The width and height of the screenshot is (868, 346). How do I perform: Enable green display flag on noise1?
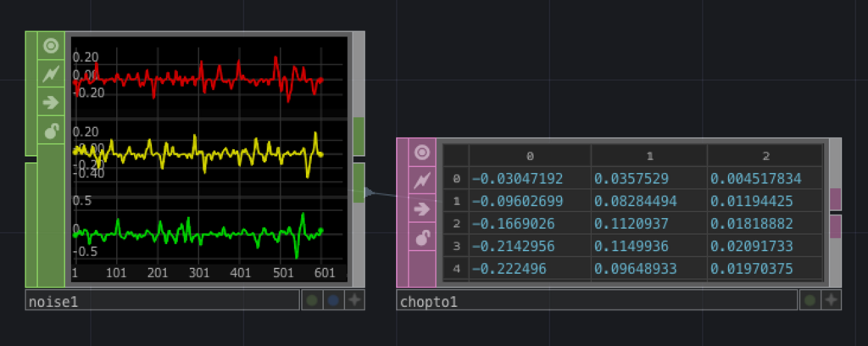click(312, 300)
